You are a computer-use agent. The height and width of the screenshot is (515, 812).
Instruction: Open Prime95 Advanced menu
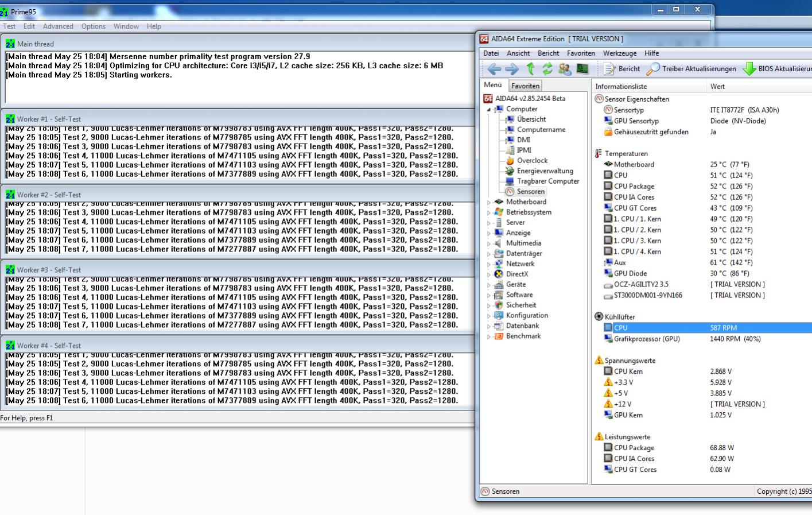pyautogui.click(x=58, y=26)
